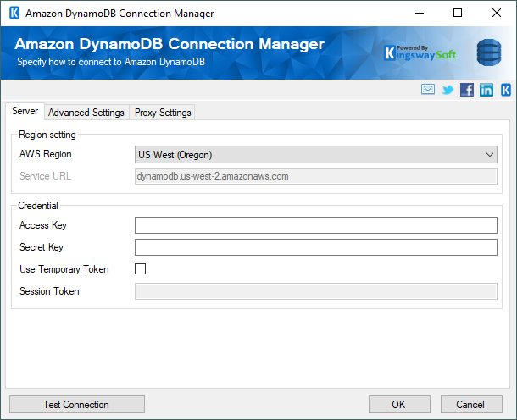Click the KingswaySoft title bar app icon
Image resolution: width=517 pixels, height=420 pixels.
[x=14, y=14]
